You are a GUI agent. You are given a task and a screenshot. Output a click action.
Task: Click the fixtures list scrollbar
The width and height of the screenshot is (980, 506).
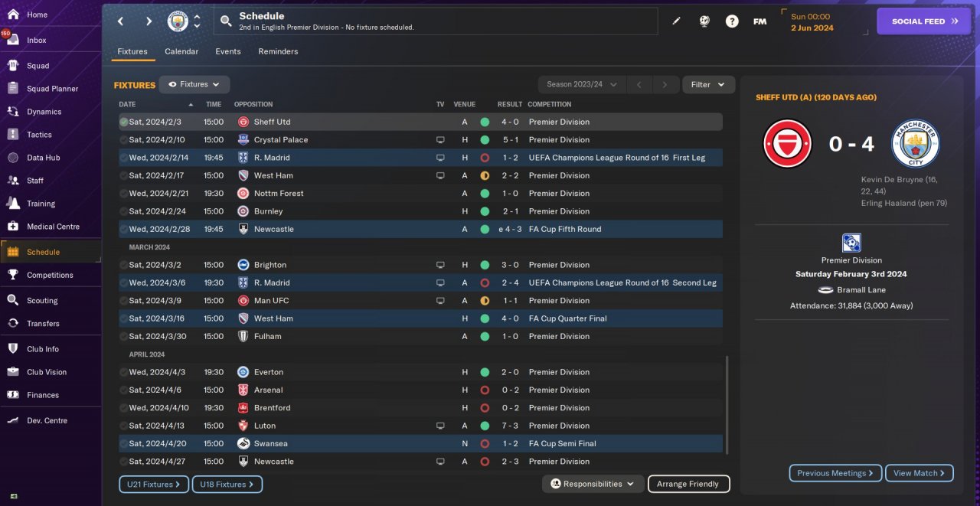click(726, 405)
